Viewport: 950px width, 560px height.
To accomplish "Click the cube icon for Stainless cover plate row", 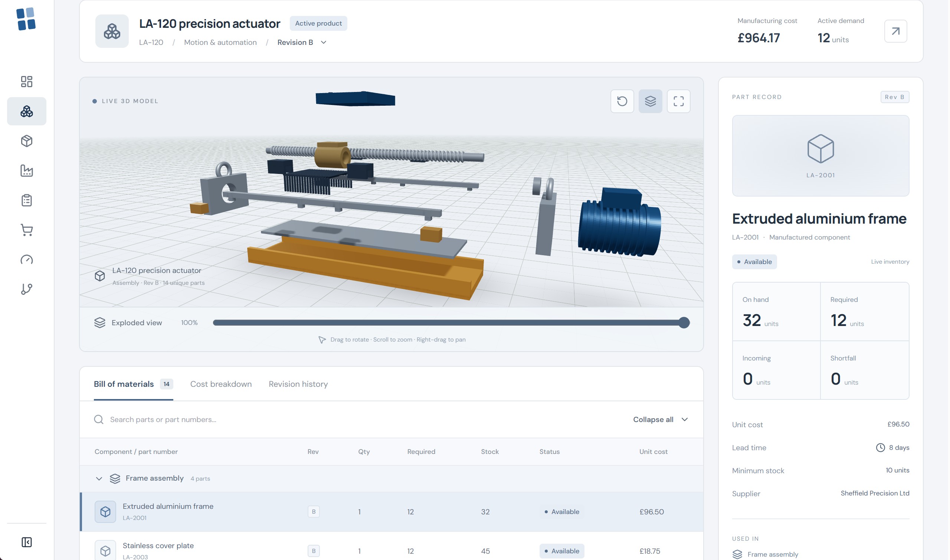I will [x=105, y=551].
